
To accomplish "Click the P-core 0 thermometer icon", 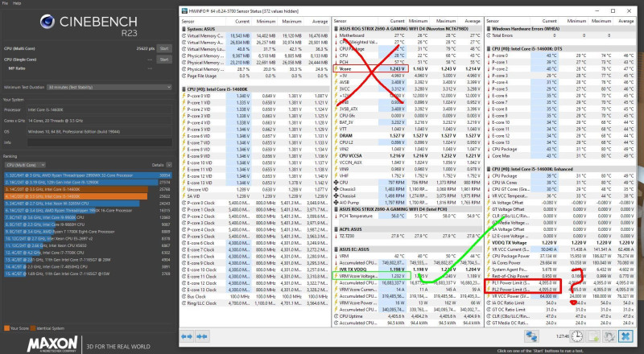I will coord(489,56).
